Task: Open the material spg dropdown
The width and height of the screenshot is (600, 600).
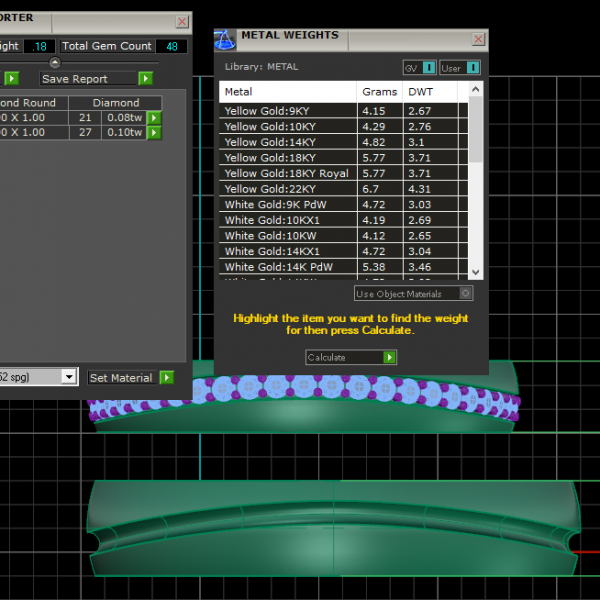Action: pos(68,377)
